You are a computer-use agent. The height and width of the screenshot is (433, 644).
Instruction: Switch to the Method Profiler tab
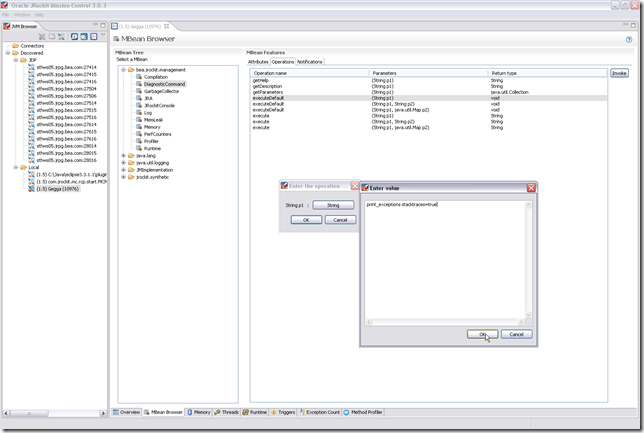(x=363, y=412)
